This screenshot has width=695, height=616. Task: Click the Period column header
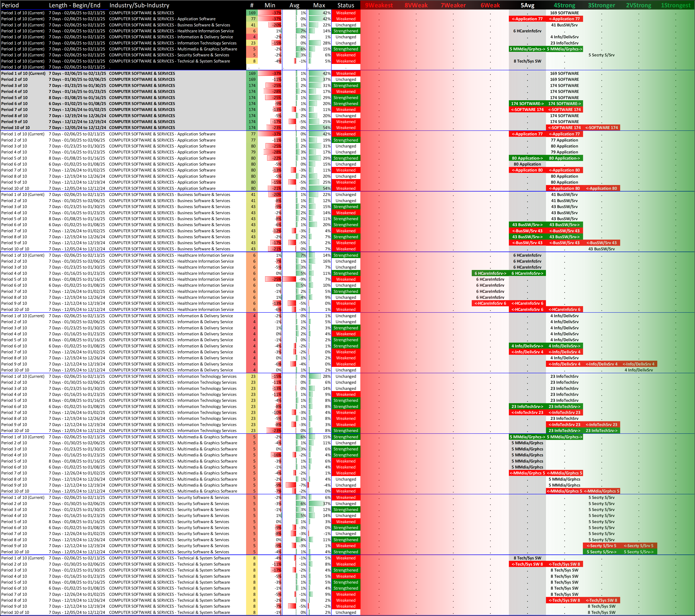pyautogui.click(x=10, y=5)
